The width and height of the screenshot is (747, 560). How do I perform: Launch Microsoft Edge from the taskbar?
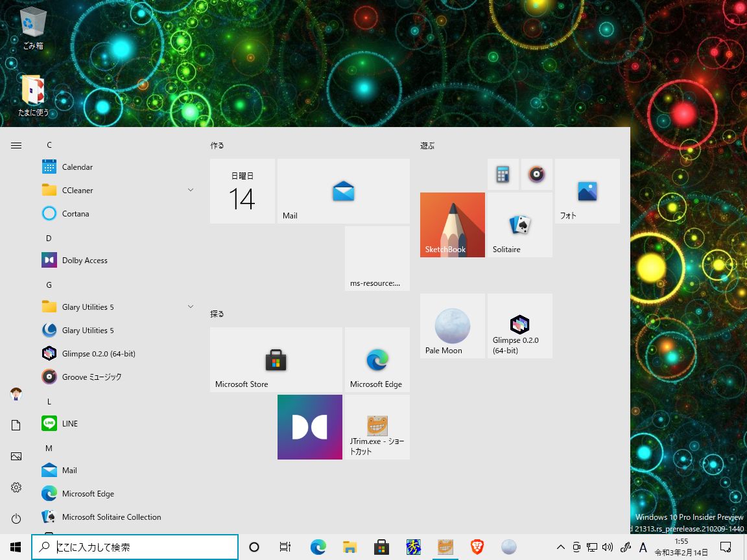[318, 546]
